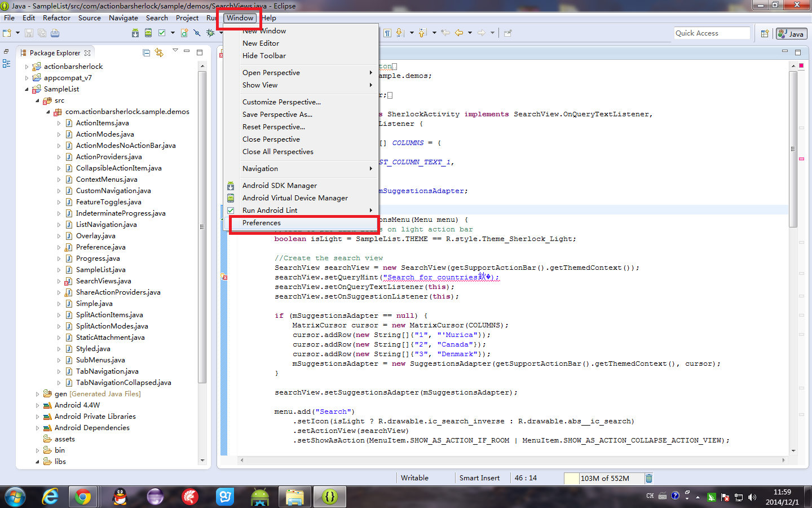Click the Back navigation arrow icon
812x508 pixels.
(x=459, y=33)
